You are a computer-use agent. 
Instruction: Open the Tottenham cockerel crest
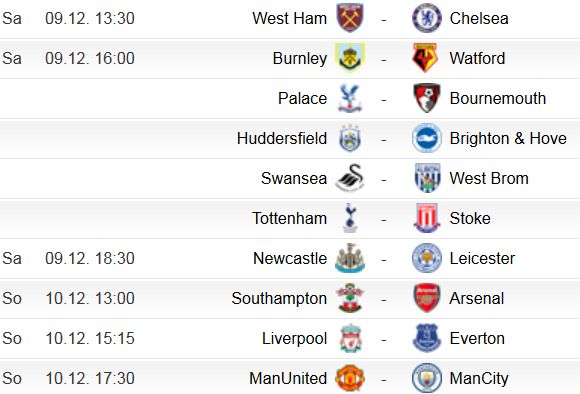pos(350,218)
